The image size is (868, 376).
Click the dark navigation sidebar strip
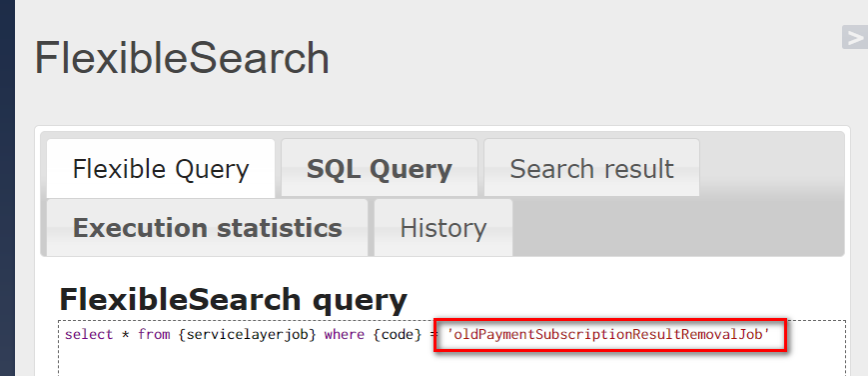pyautogui.click(x=7, y=188)
